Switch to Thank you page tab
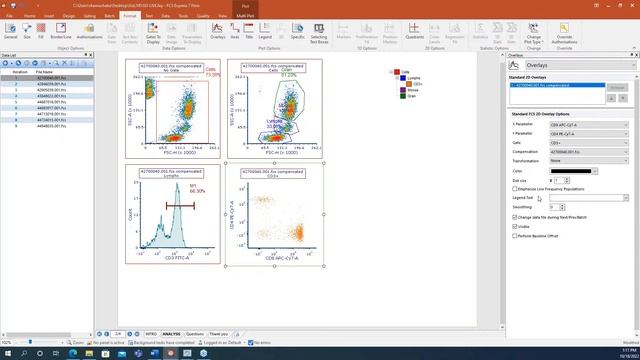 coord(218,334)
